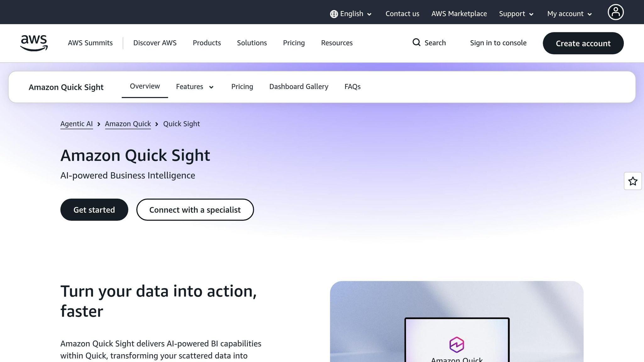Screen dimensions: 644x362
Task: Click the globe language icon
Action: point(334,14)
